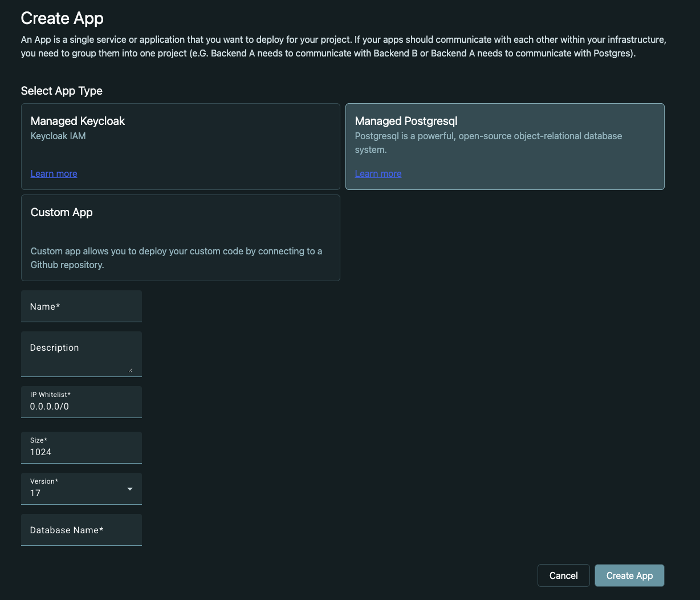
Task: Click the Version dropdown arrow icon
Action: 130,489
